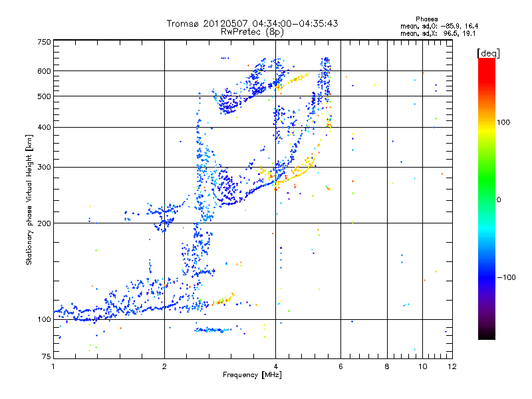Click the plot title 'Tromsø 20120507 04:34:00-04:35:43'
This screenshot has height=399, width=532.
[x=252, y=23]
